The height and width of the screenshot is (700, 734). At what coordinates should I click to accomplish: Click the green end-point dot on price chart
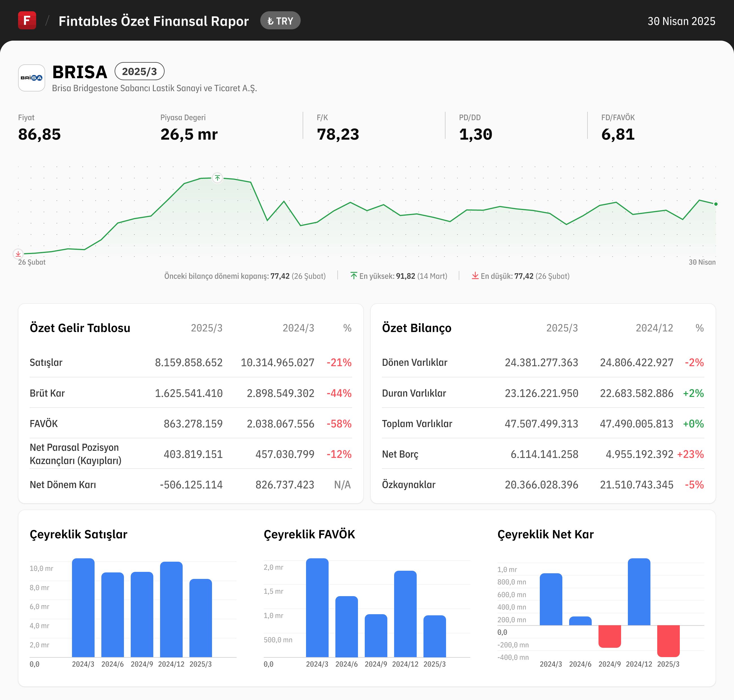(x=715, y=204)
